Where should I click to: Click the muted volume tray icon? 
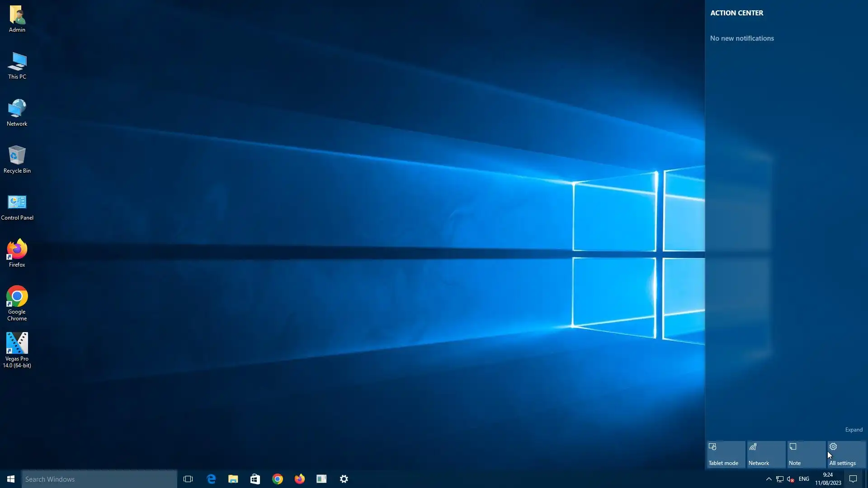point(790,479)
